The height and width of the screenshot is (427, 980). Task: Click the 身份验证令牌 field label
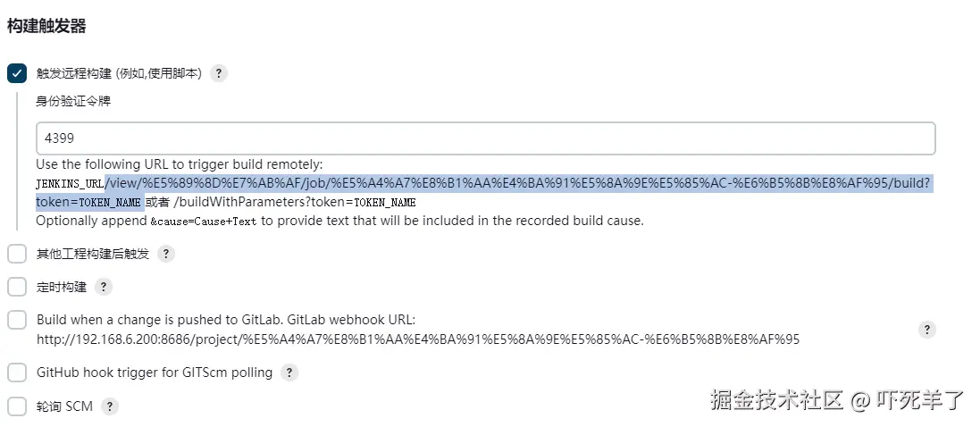73,101
